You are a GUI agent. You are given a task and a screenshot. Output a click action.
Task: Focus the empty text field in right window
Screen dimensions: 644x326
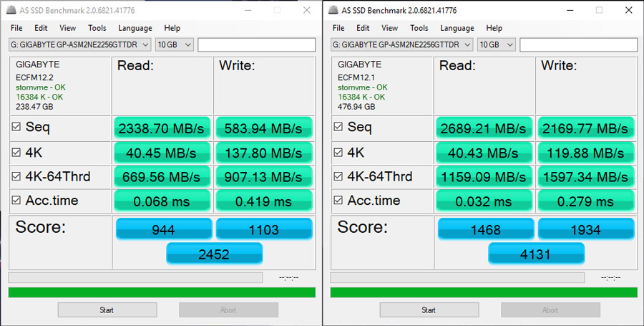coord(579,45)
